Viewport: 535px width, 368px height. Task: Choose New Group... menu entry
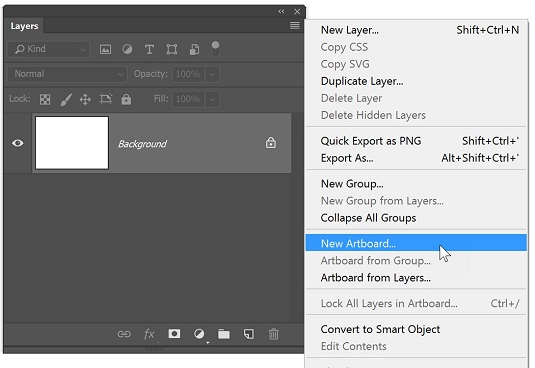tap(416, 184)
